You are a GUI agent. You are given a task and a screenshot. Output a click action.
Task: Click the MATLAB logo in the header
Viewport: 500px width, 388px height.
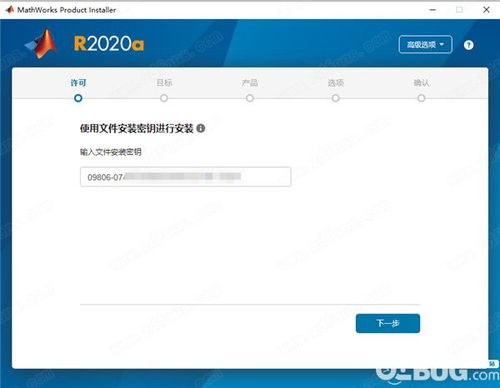[41, 44]
